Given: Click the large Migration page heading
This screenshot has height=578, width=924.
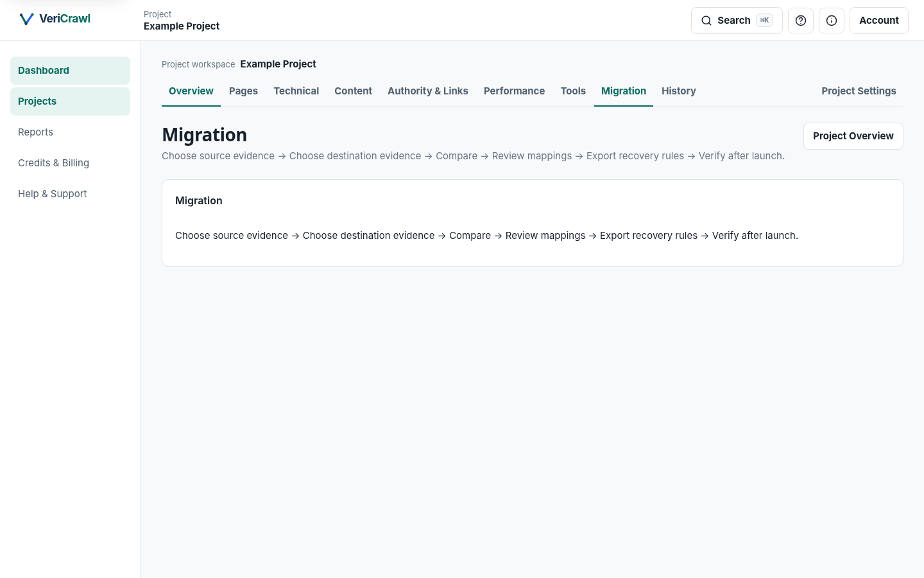Looking at the screenshot, I should coord(205,135).
